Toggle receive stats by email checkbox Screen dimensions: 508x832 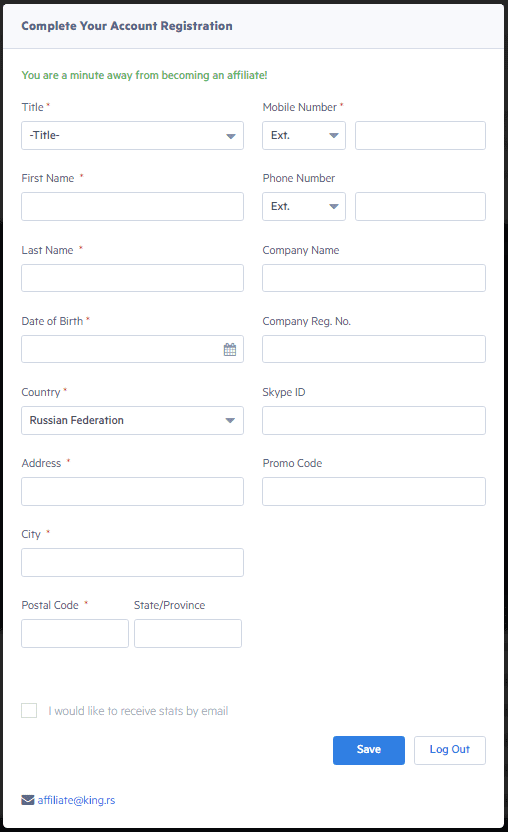(29, 710)
